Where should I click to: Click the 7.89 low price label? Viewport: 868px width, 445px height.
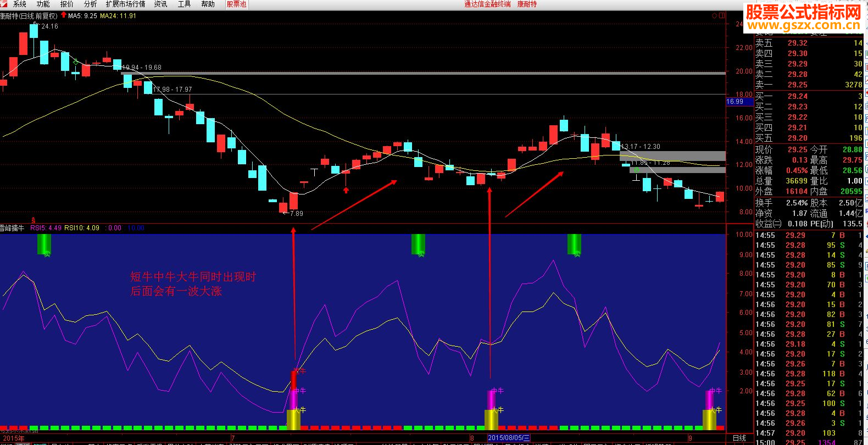pos(296,214)
